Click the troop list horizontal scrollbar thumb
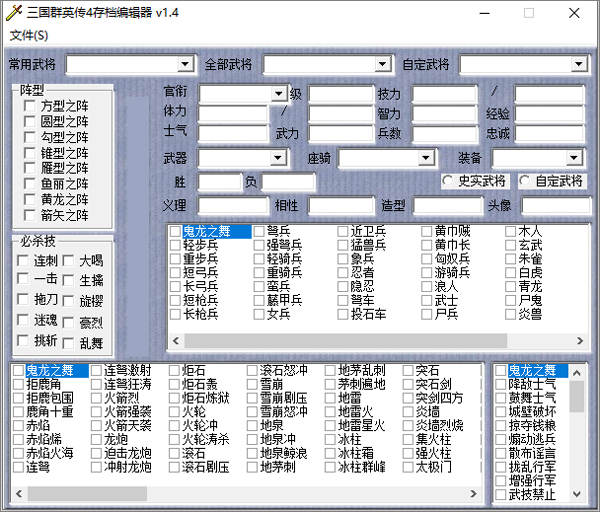Image resolution: width=600 pixels, height=512 pixels. coord(346,341)
